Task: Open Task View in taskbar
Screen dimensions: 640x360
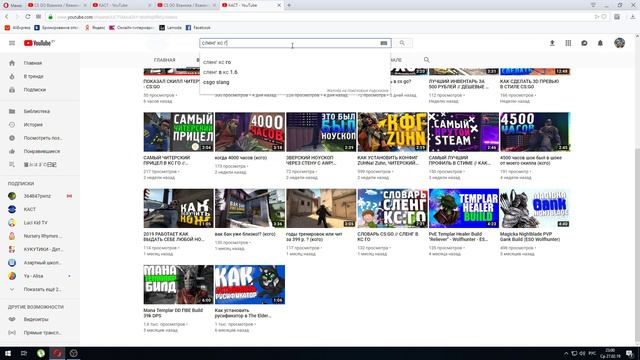Action: (x=24, y=353)
